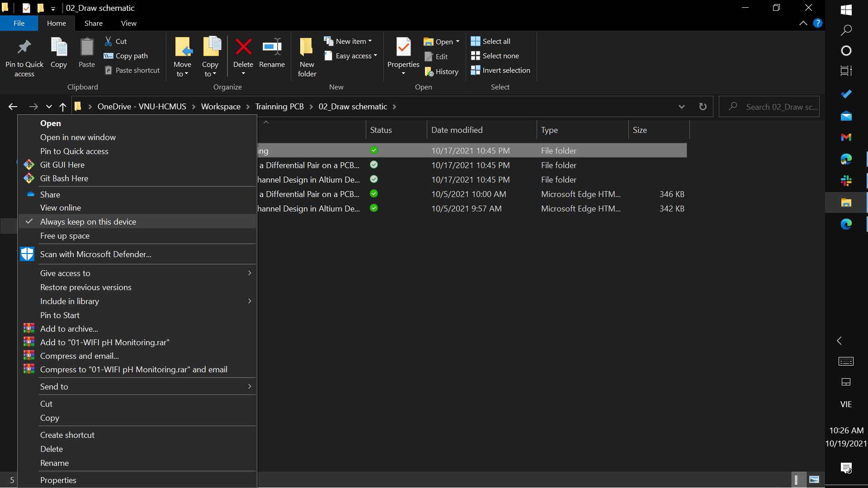Screen dimensions: 868x488
Task: Open Slack from the taskbar
Action: pyautogui.click(x=846, y=181)
